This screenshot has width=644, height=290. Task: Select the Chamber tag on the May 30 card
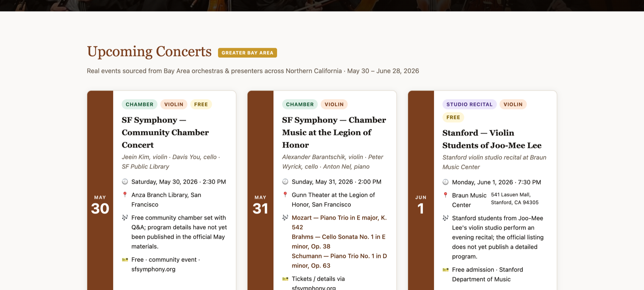(x=139, y=104)
